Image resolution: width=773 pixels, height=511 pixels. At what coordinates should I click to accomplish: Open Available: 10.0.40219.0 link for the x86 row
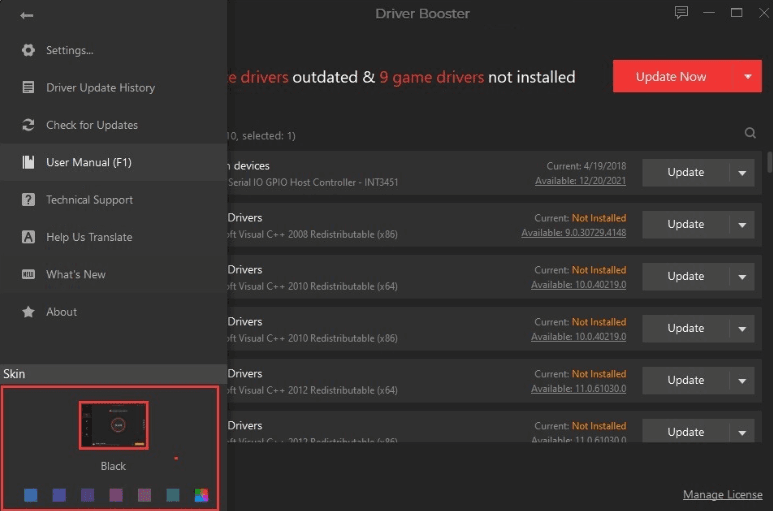click(578, 337)
